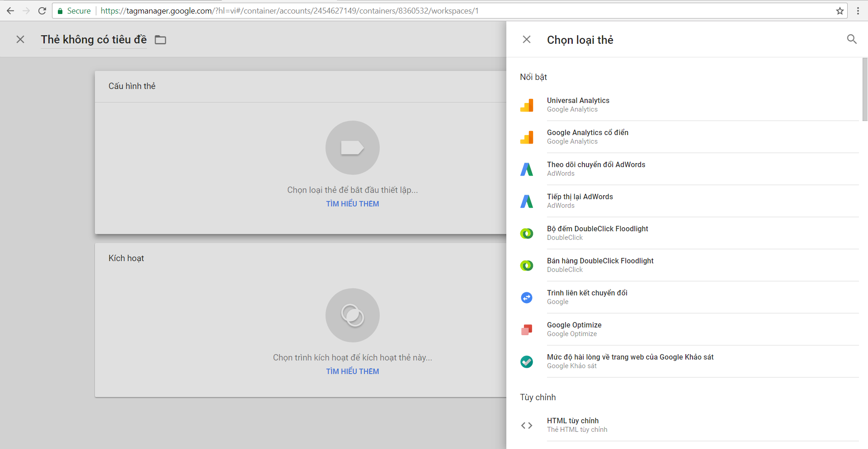Choose HTML tùy chỉnh tag type
Viewport: 868px width, 449px height.
pos(689,425)
